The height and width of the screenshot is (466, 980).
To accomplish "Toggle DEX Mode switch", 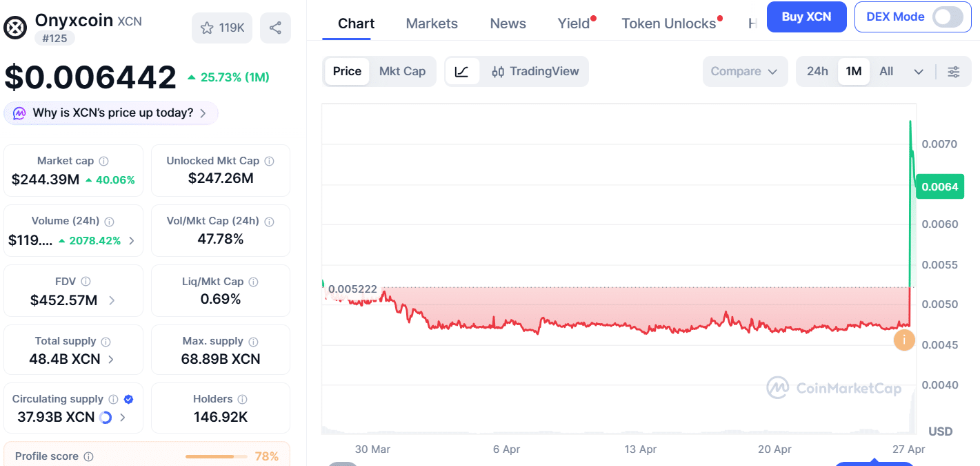I will pyautogui.click(x=948, y=17).
